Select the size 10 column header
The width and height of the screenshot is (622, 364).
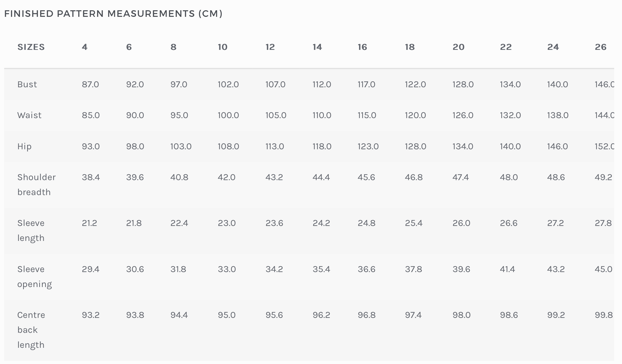click(222, 47)
